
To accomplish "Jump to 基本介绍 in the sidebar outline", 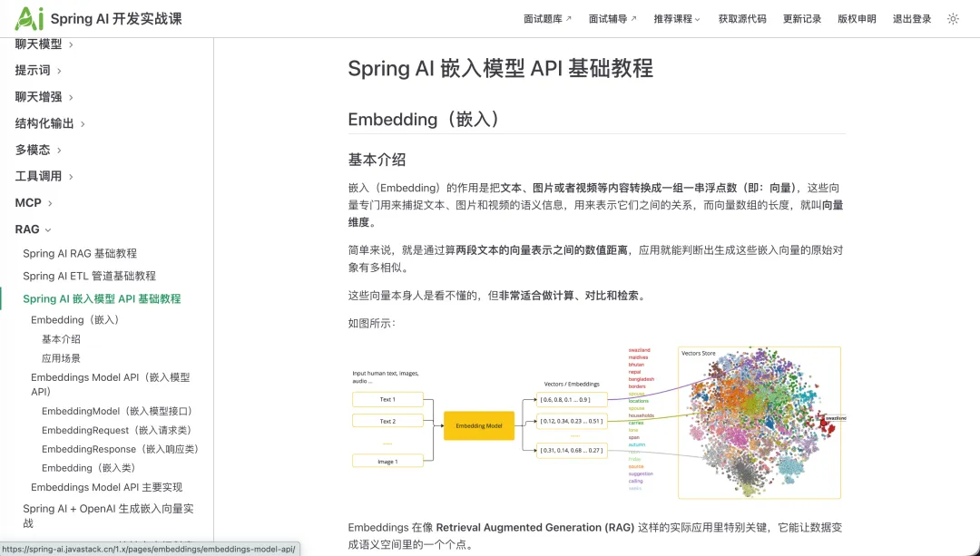I will (62, 339).
